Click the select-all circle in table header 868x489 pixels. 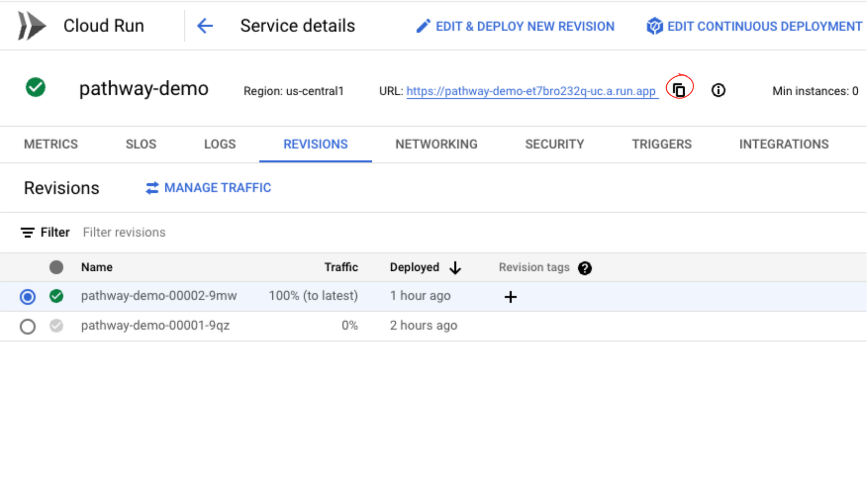[56, 267]
